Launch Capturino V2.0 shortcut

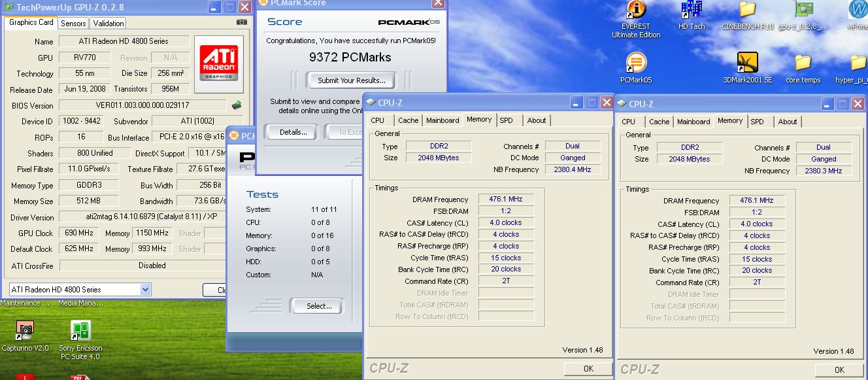coord(25,336)
